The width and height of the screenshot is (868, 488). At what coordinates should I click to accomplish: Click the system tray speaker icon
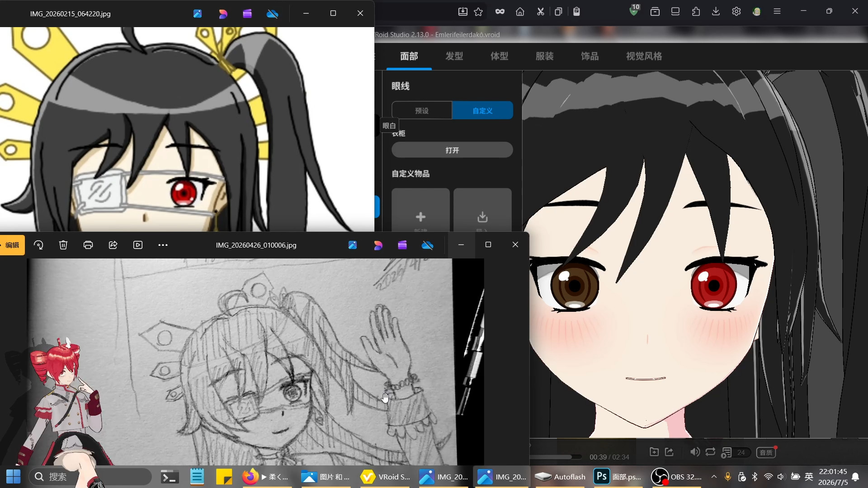pyautogui.click(x=781, y=477)
